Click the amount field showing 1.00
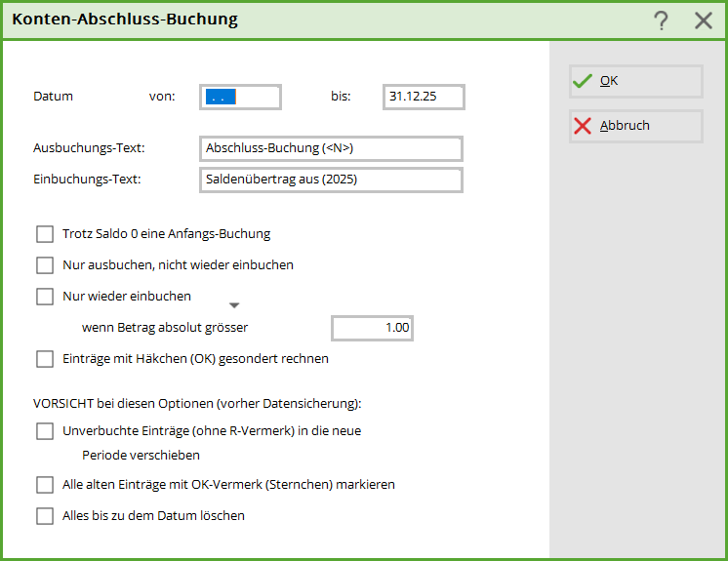 (372, 328)
